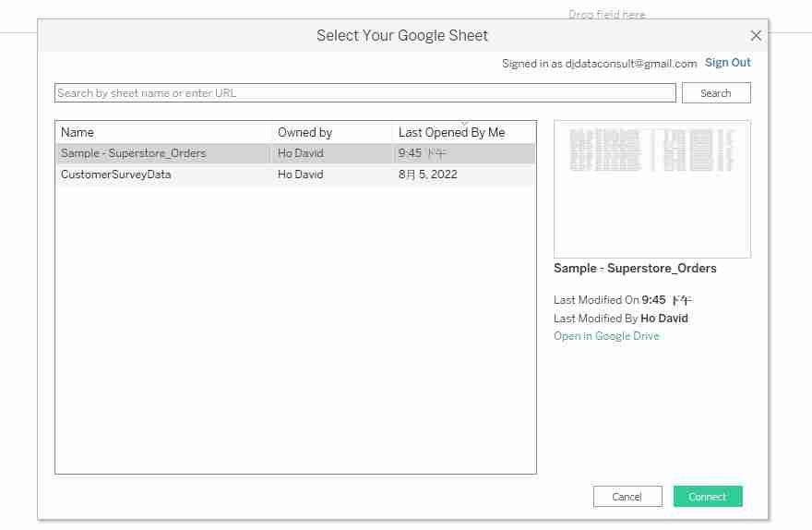812x530 pixels.
Task: Open the sheet via Open in Google Drive
Action: (x=606, y=336)
